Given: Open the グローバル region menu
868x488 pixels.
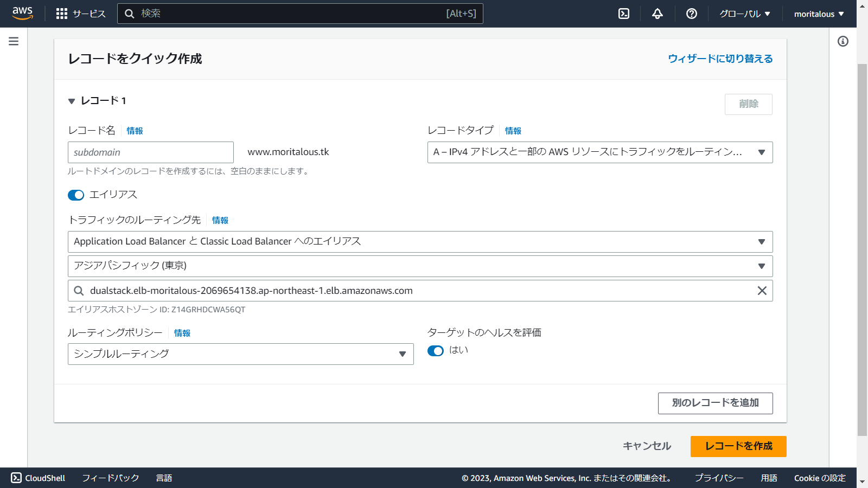Looking at the screenshot, I should [x=746, y=14].
